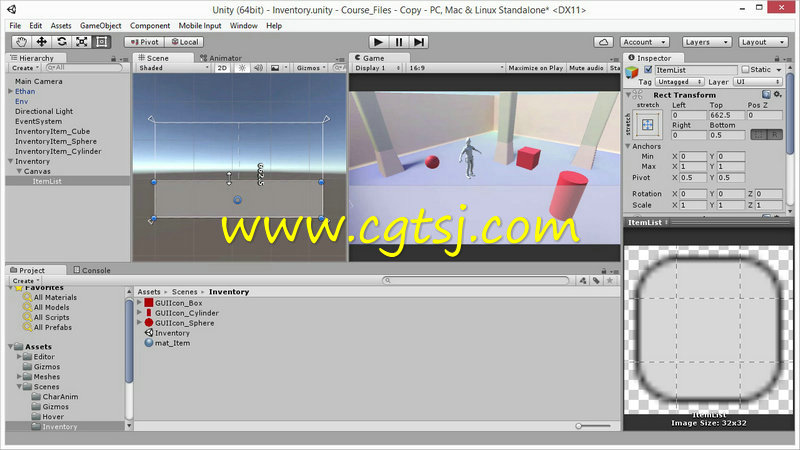Open the Shaded draw mode dropdown
Viewport: 800px width, 450px height.
pos(173,68)
